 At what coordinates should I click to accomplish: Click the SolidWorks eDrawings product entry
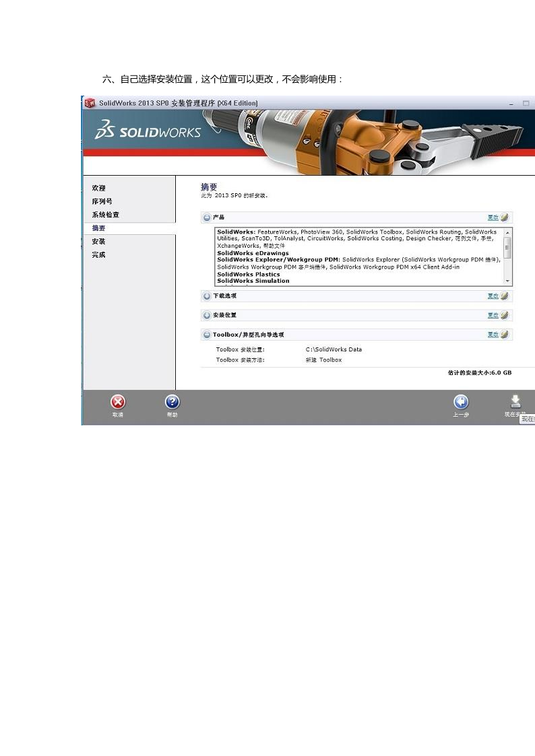[x=253, y=253]
